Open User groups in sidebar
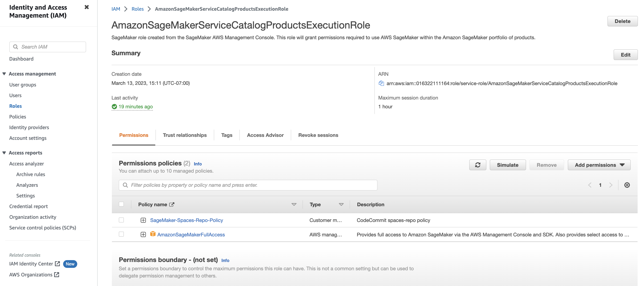The width and height of the screenshot is (644, 286). [x=23, y=85]
